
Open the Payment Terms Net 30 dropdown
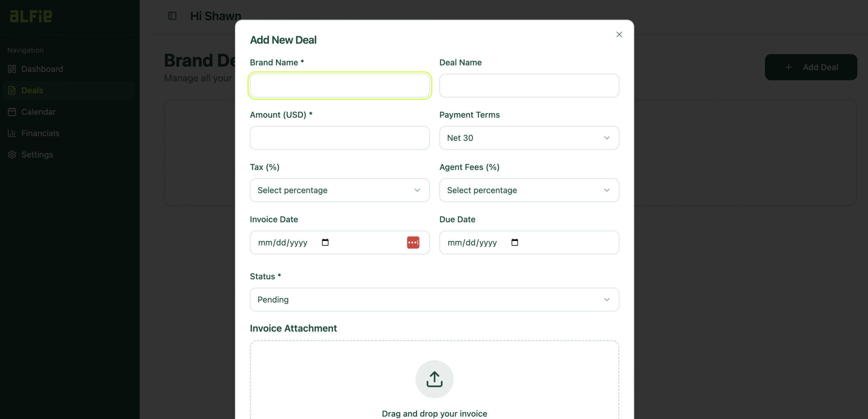coord(529,138)
